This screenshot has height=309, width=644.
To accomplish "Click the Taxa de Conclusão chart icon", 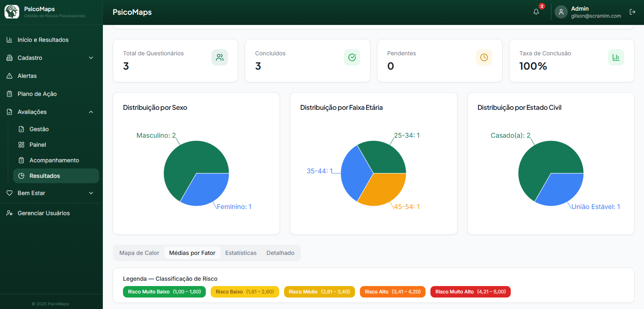I will coord(616,57).
